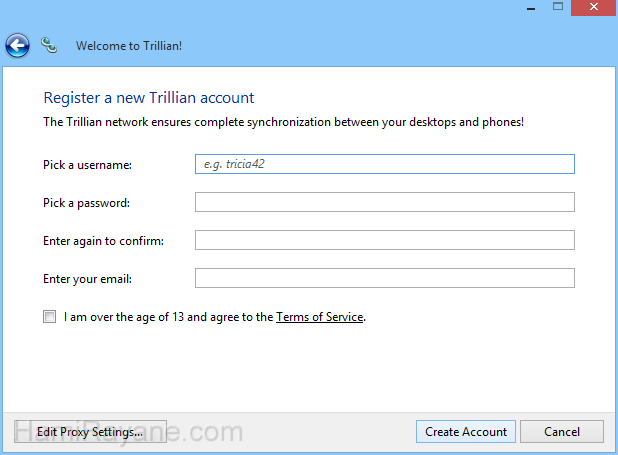618x455 pixels.
Task: Select the Enter again to confirm field
Action: pos(385,240)
